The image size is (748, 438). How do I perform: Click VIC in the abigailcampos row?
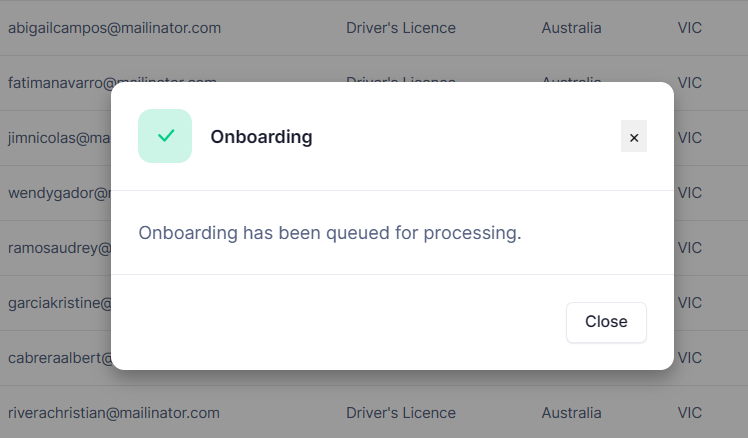coord(689,28)
